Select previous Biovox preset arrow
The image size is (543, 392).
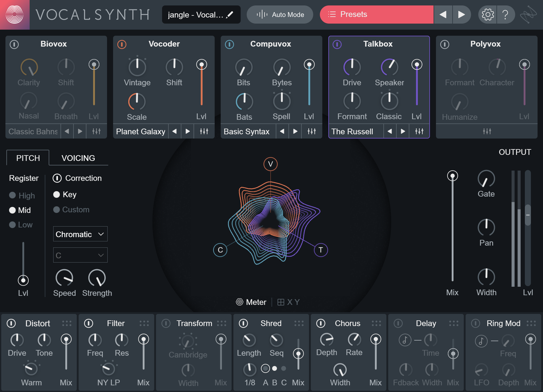(67, 131)
